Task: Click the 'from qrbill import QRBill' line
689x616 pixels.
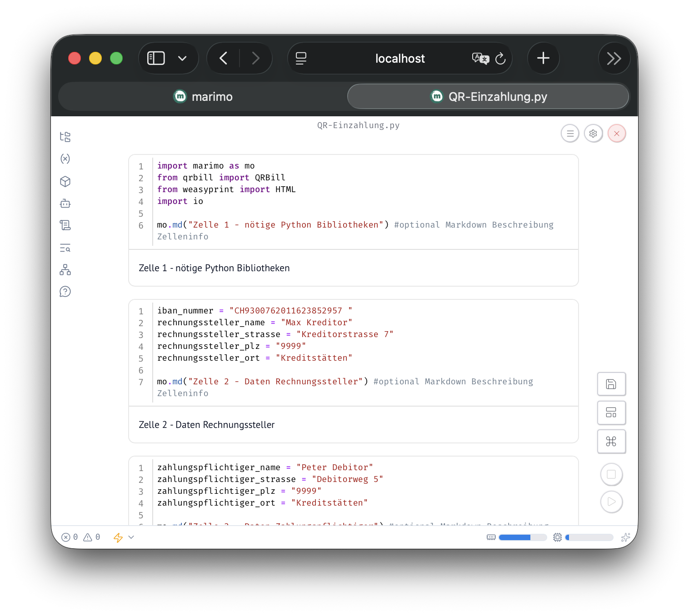Action: 221,178
